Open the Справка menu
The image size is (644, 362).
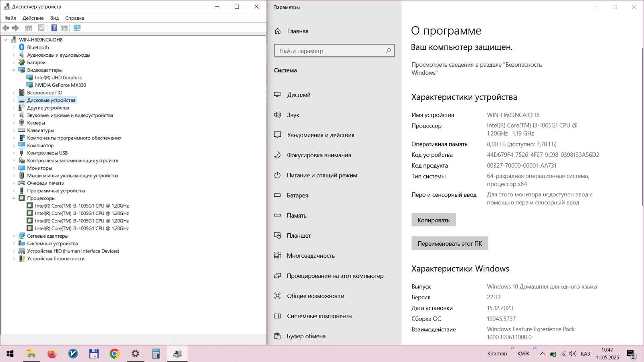(74, 18)
